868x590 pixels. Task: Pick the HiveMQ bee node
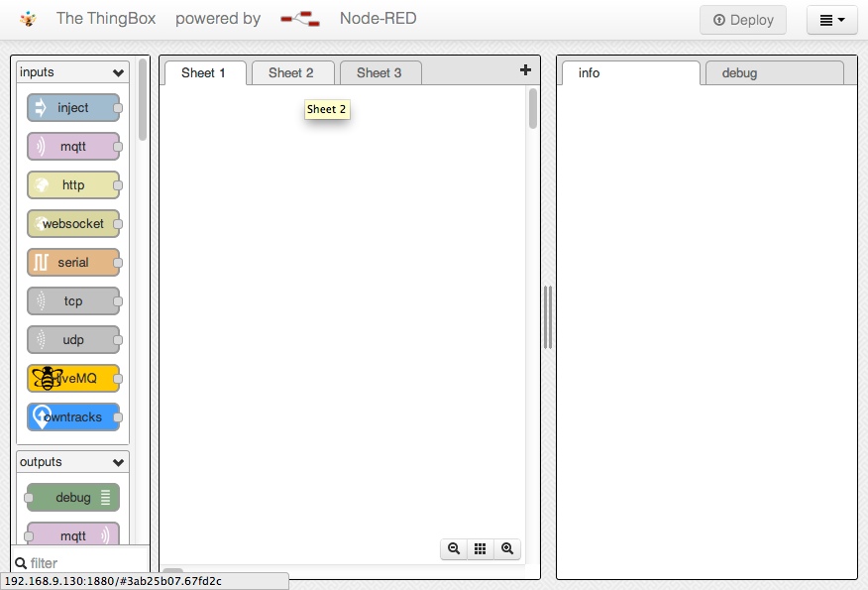[73, 379]
